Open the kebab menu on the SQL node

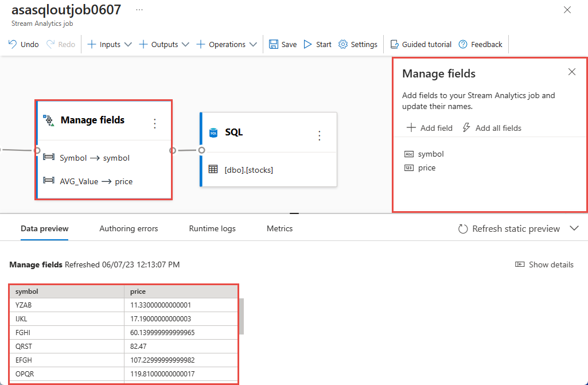(x=320, y=135)
